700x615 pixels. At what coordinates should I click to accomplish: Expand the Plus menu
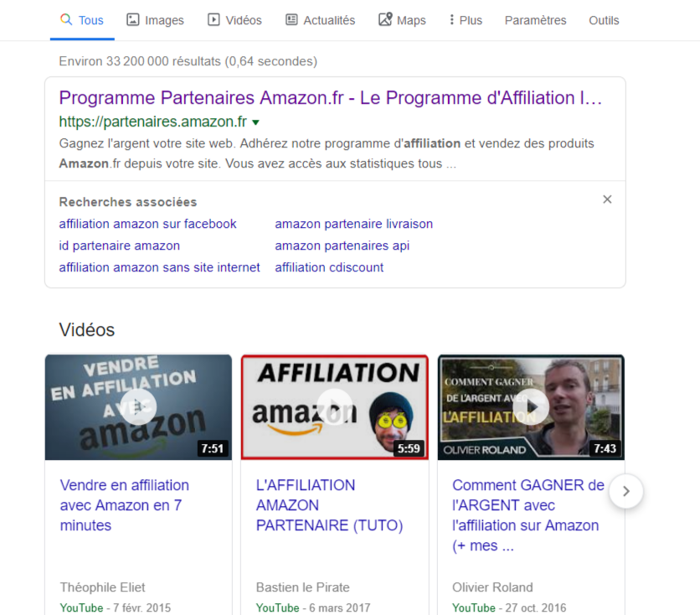point(466,20)
